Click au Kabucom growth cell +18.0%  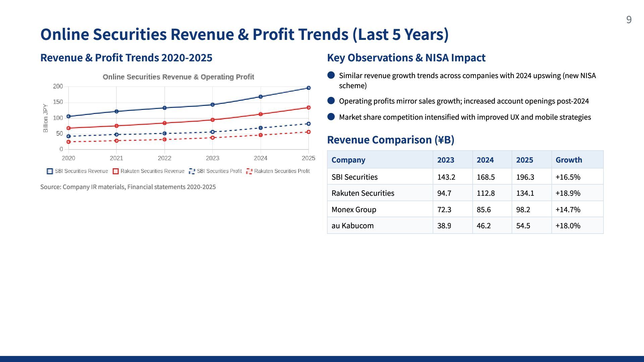pyautogui.click(x=568, y=226)
